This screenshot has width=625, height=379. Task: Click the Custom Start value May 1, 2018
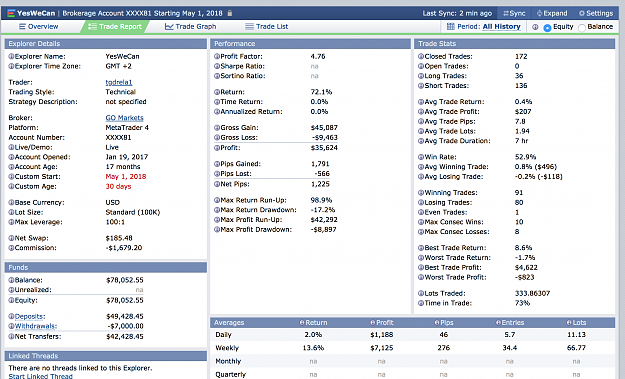pyautogui.click(x=126, y=177)
